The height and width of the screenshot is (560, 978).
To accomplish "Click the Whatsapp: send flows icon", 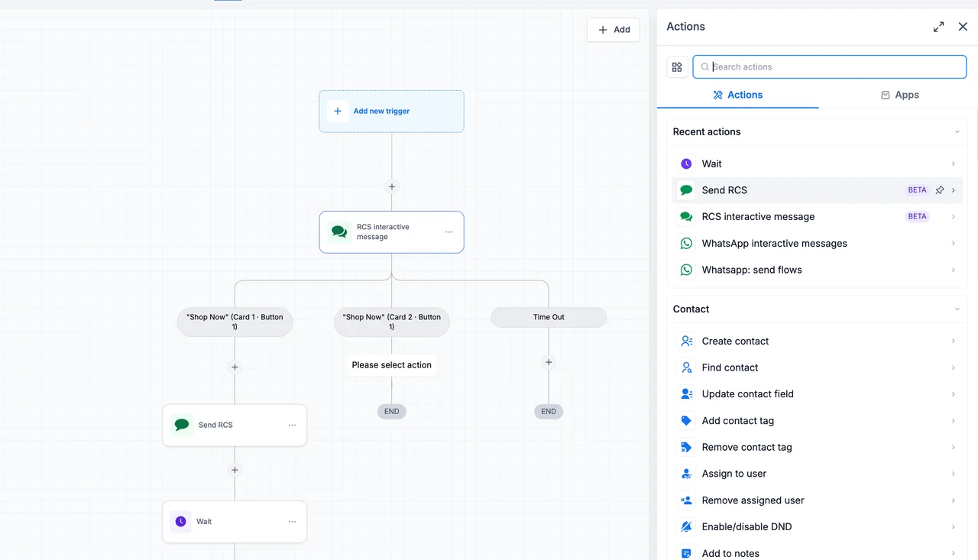I will click(686, 270).
